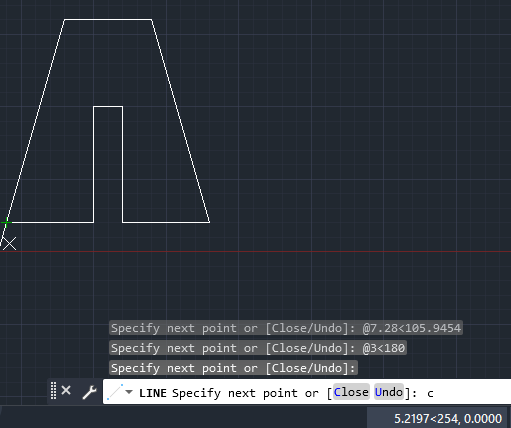
Task: Select the bottom-left horizontal segment
Action: pyautogui.click(x=50, y=222)
